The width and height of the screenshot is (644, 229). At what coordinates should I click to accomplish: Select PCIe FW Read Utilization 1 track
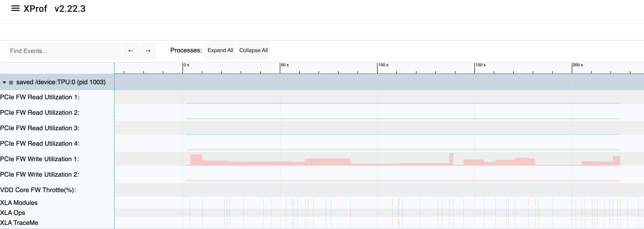click(x=40, y=97)
